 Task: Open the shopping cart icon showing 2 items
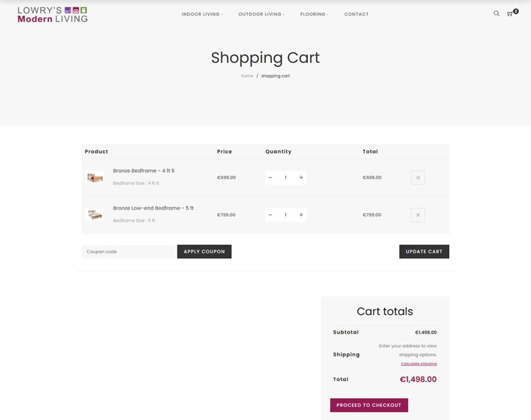pyautogui.click(x=510, y=14)
